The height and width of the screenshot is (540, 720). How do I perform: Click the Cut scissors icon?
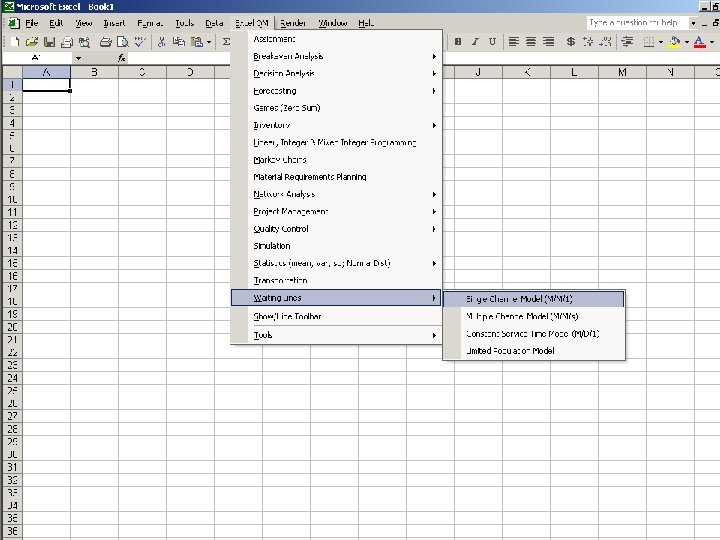(x=161, y=42)
